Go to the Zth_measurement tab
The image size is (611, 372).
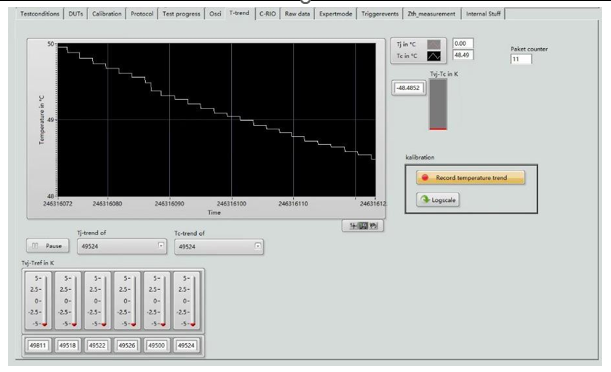431,14
